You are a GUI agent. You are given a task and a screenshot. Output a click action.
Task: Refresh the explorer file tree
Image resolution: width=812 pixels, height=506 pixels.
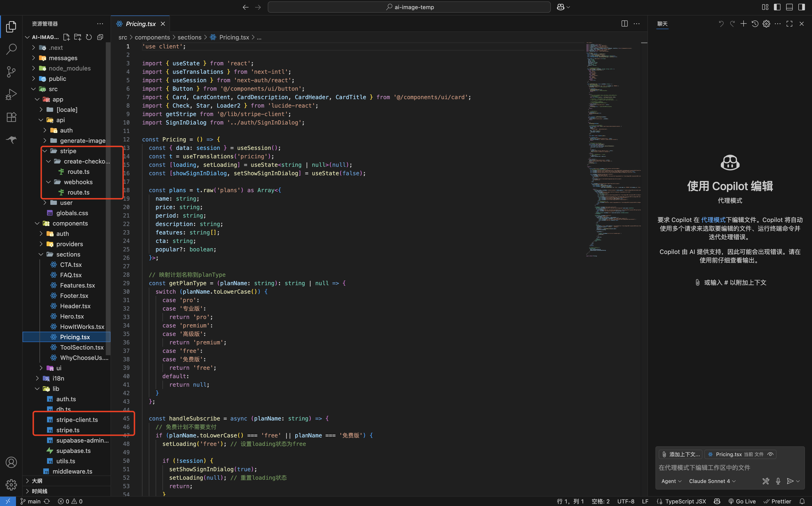pos(89,37)
